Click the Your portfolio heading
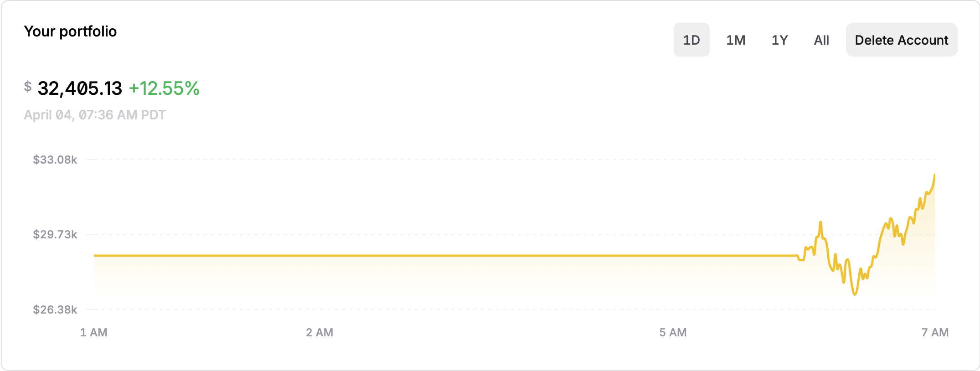980x371 pixels. (70, 31)
